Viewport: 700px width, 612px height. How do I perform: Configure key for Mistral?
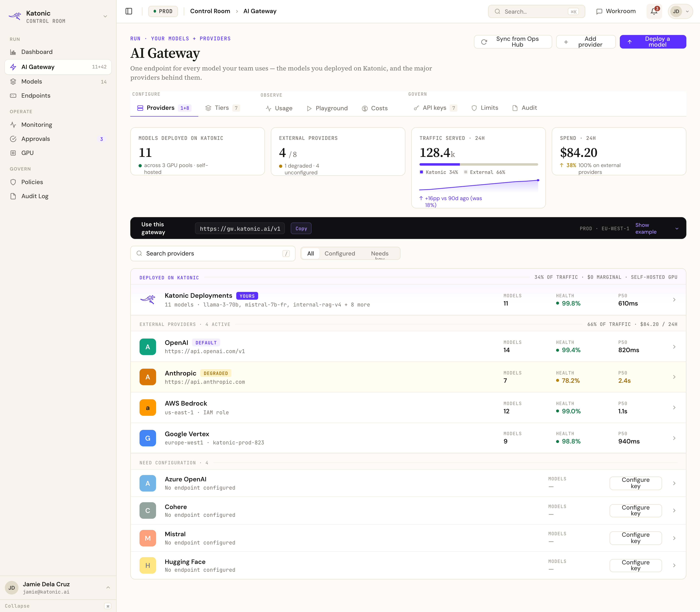tap(635, 538)
